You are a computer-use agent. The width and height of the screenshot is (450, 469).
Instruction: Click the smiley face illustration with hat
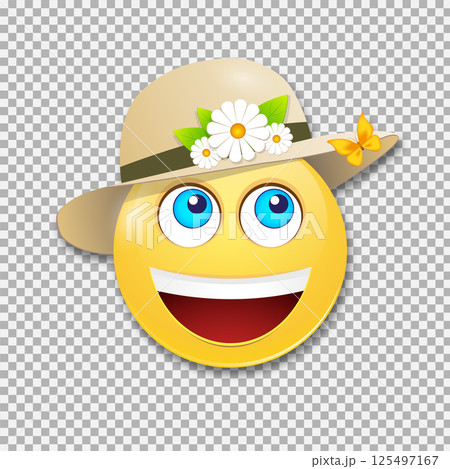(228, 213)
